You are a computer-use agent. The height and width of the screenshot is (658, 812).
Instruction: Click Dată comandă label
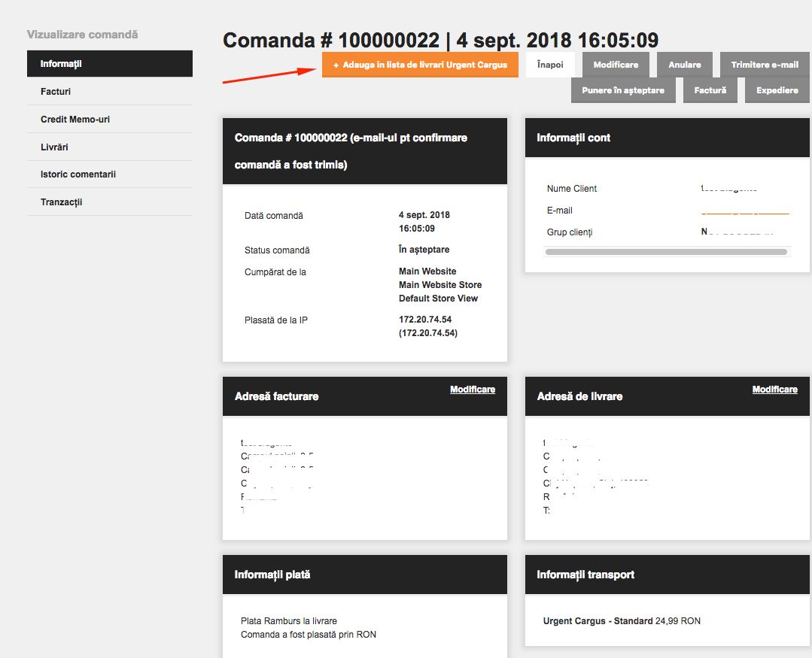274,216
